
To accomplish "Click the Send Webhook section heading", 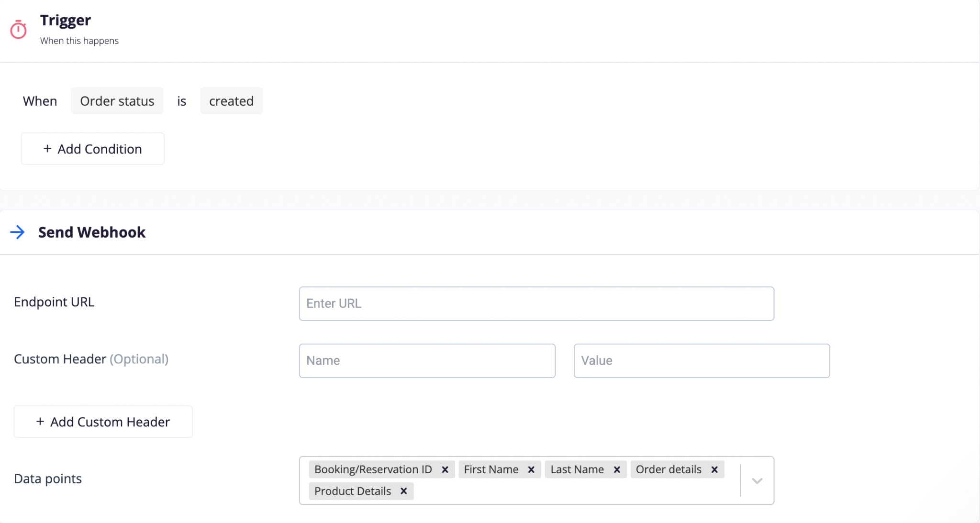I will click(92, 232).
